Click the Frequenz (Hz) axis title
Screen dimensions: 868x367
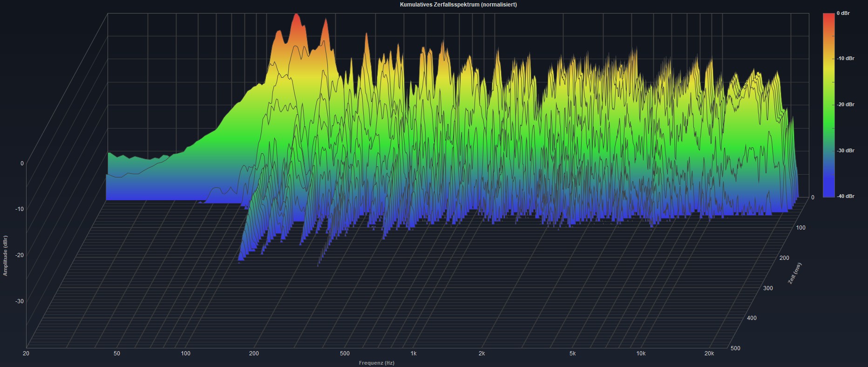click(x=376, y=363)
